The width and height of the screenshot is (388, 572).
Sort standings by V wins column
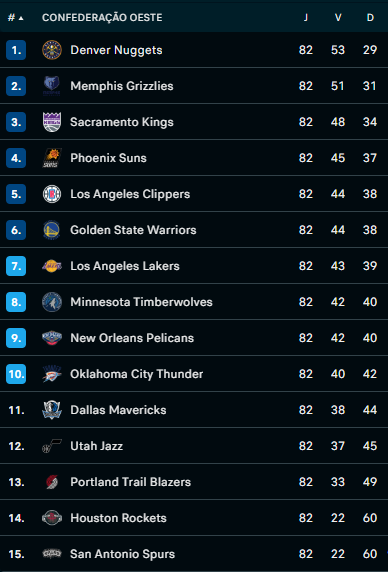[x=338, y=18]
